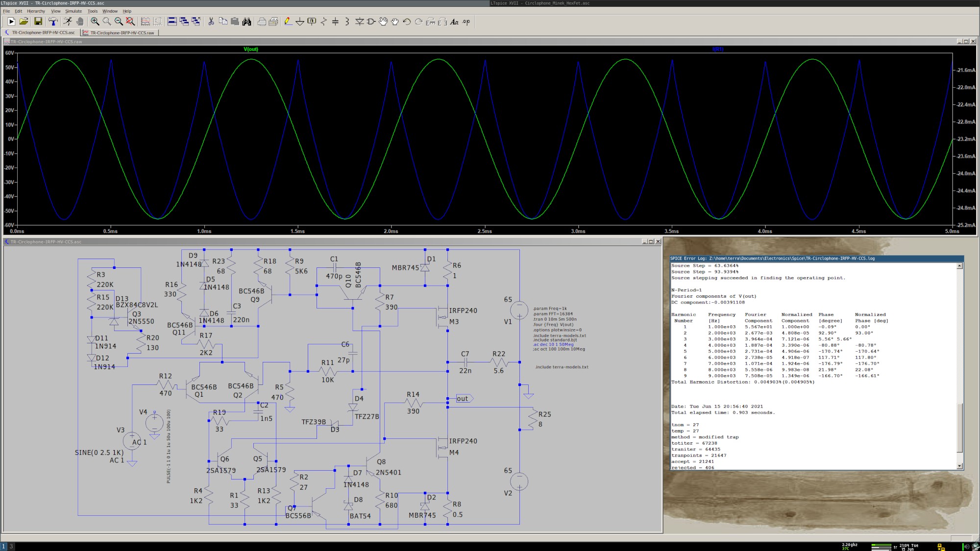Click the SPICE Error Log scrollbar thumb
This screenshot has width=980, height=551.
tap(959, 428)
